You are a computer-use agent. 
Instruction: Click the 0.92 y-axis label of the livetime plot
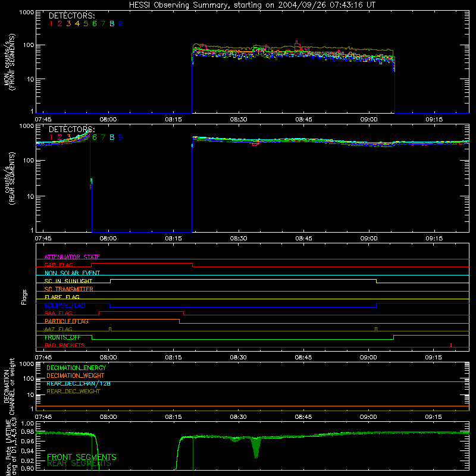coord(27,459)
